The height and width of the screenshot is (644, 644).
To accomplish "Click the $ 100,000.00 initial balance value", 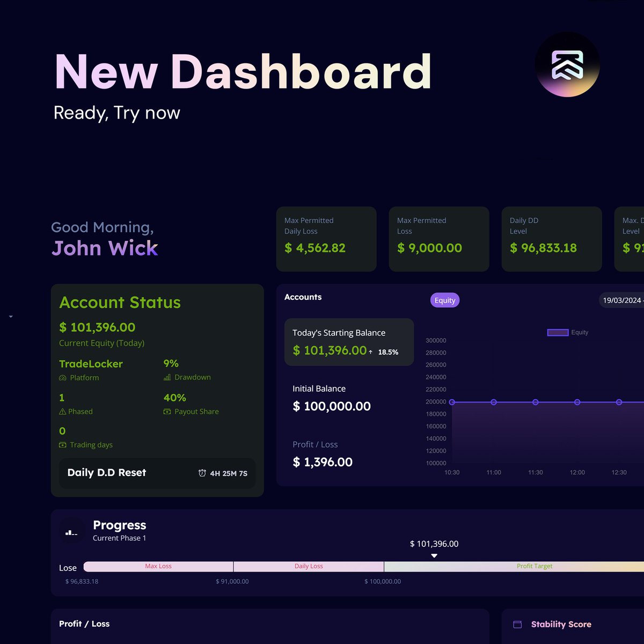I will pos(332,406).
